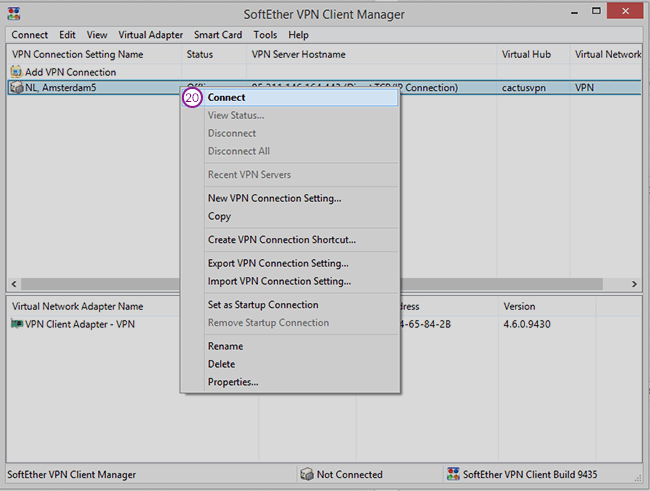Click the NL, Amsterdam5 connection icon
This screenshot has width=650, height=491.
[x=17, y=88]
